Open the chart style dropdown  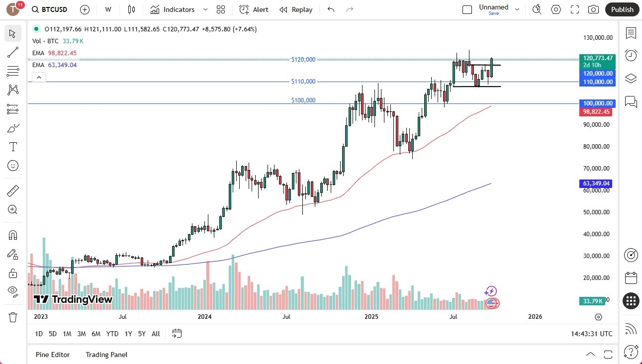(130, 9)
